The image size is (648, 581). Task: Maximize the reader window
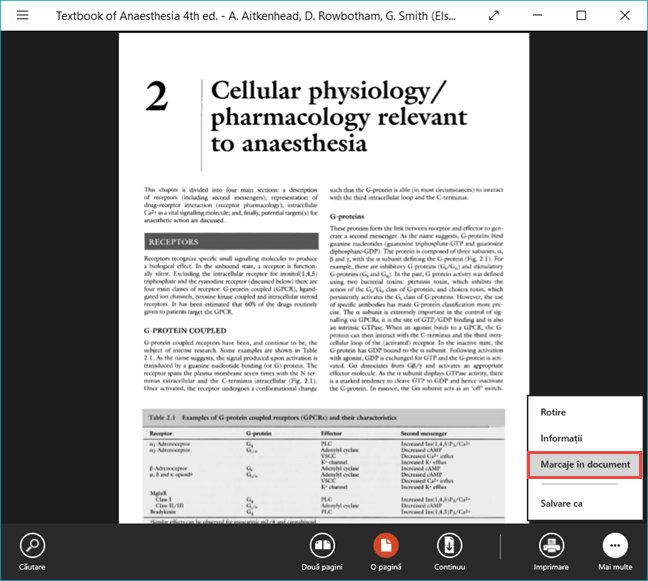(581, 15)
